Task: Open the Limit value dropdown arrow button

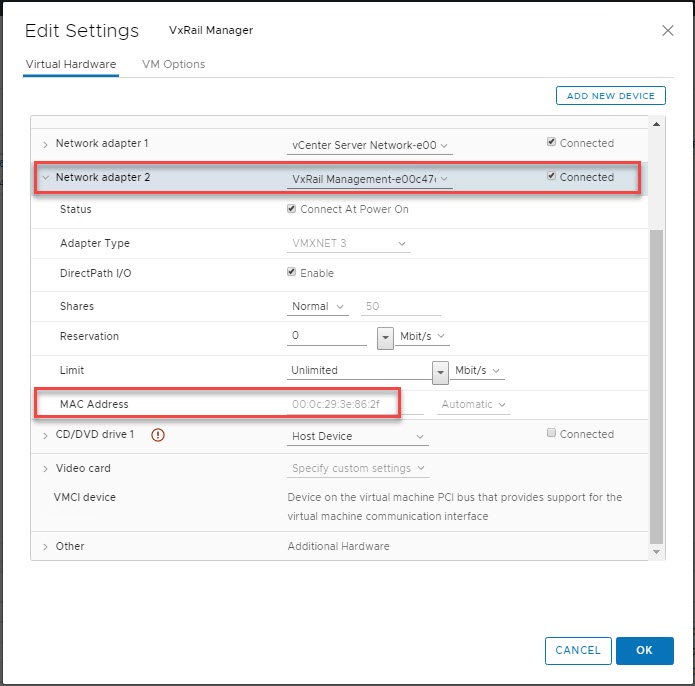Action: 439,371
